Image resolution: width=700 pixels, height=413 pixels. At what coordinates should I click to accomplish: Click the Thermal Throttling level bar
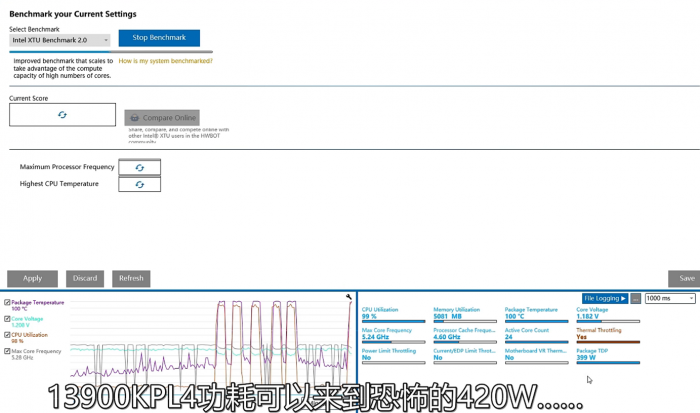(608, 342)
